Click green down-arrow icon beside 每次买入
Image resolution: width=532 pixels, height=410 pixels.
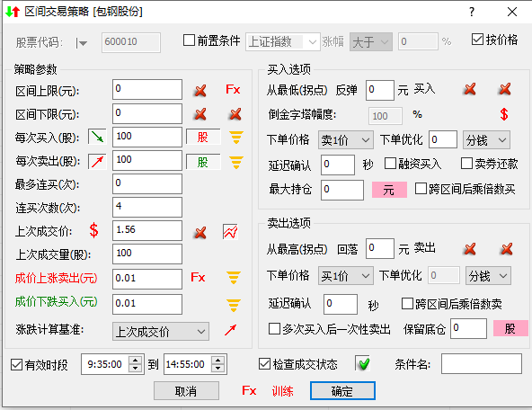tap(97, 137)
